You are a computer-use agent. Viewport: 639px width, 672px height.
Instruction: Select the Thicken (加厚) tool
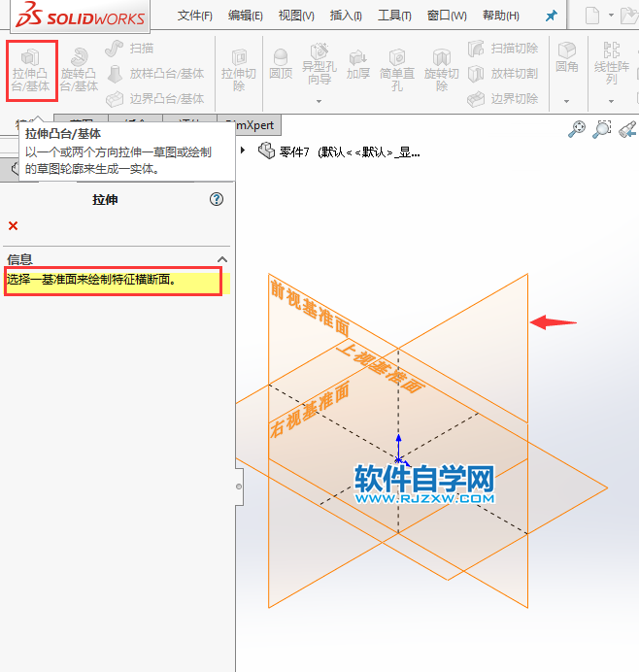point(358,65)
